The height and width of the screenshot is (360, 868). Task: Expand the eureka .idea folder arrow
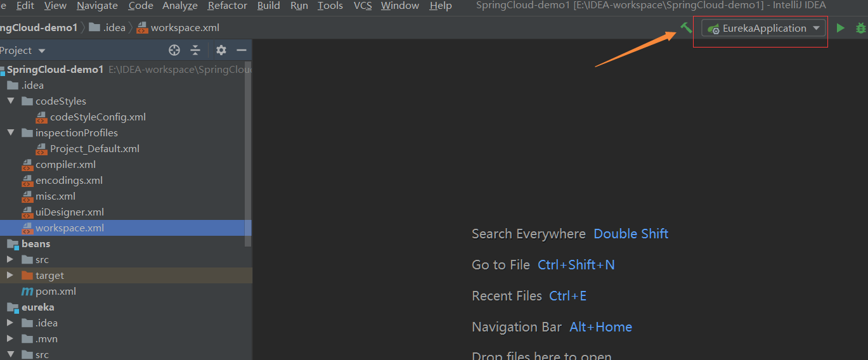point(10,323)
